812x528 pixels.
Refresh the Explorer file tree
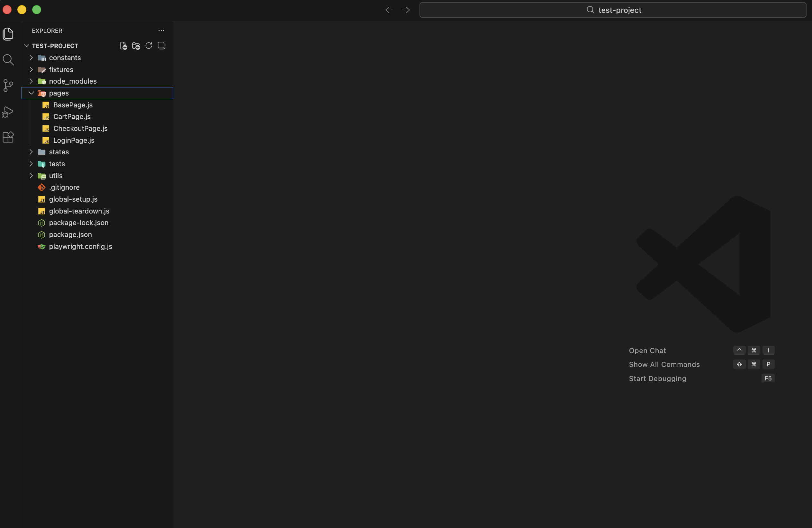click(x=149, y=45)
